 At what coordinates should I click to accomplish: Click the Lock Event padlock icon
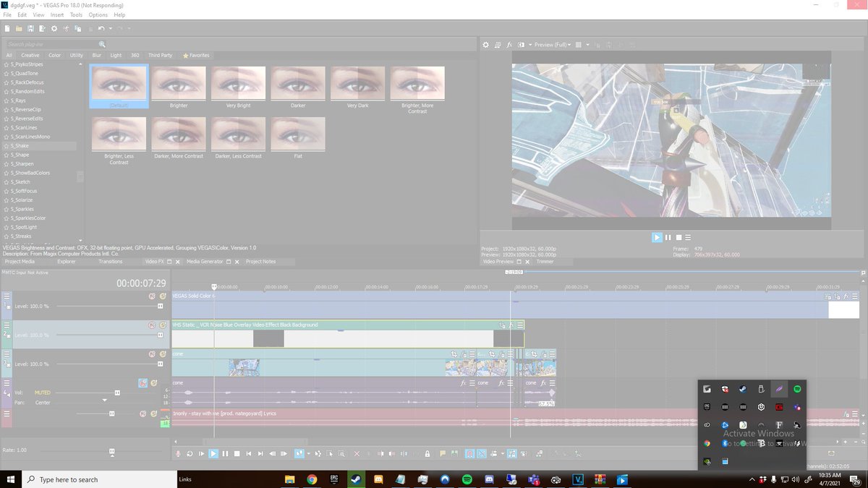[427, 453]
